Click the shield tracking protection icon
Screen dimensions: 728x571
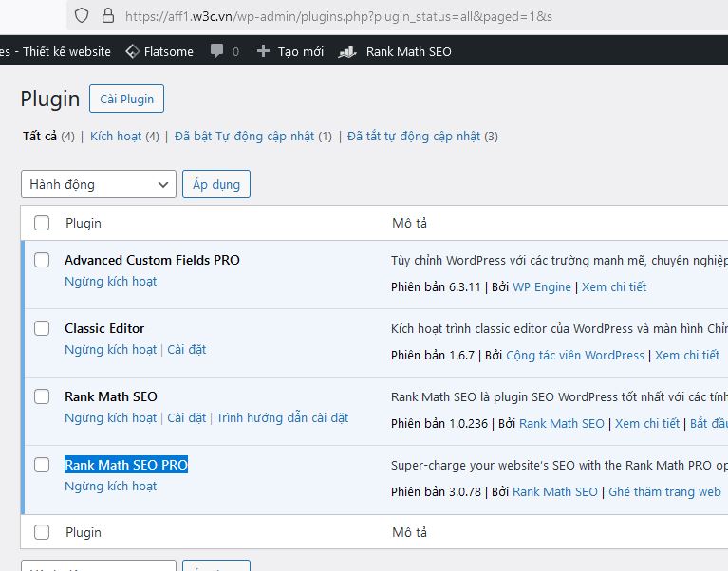[x=82, y=16]
